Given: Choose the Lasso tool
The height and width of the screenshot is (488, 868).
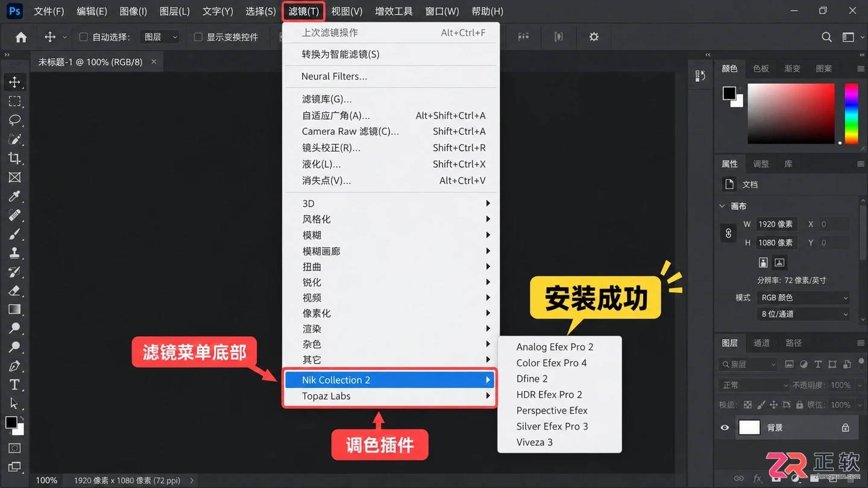Looking at the screenshot, I should click(14, 120).
